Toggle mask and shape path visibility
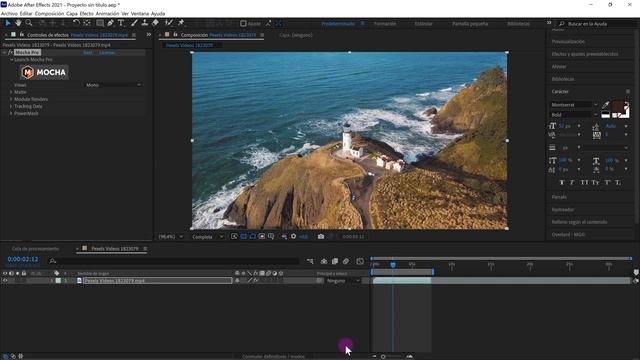Image resolution: width=640 pixels, height=360 pixels. [x=253, y=236]
